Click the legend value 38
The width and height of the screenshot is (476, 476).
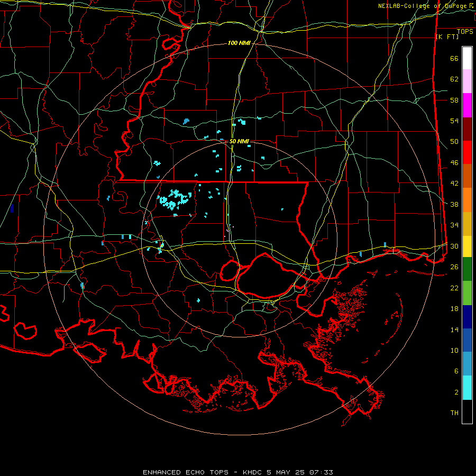coord(454,204)
